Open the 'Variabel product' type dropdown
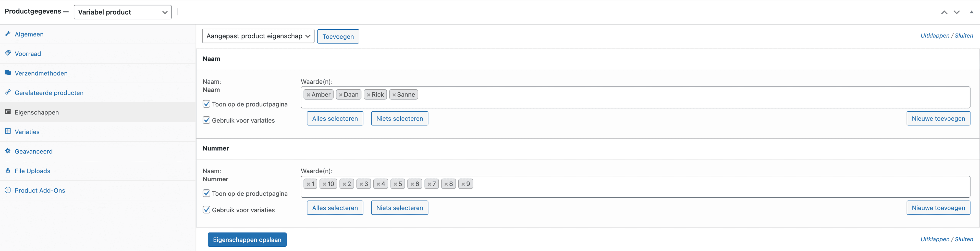Viewport: 980px width, 251px height. [122, 12]
